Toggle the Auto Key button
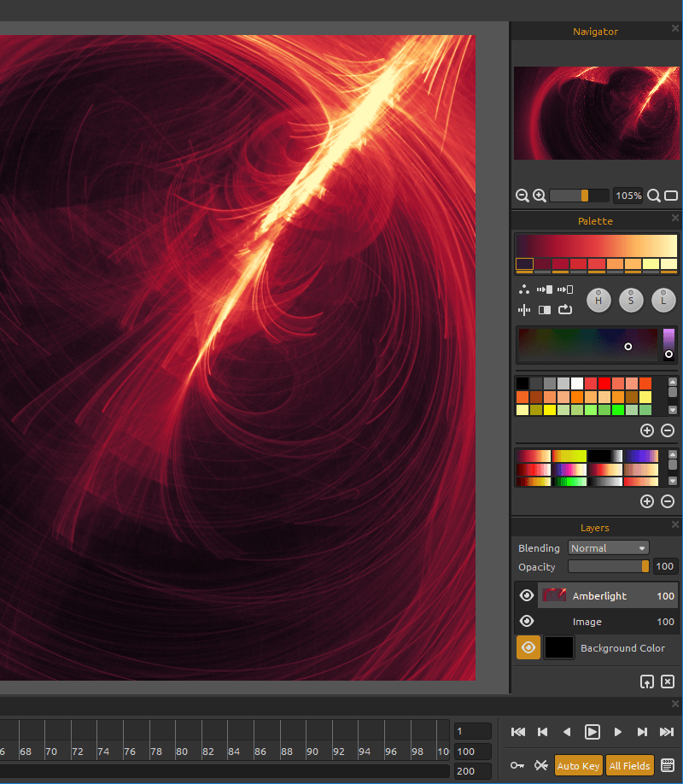 578,765
